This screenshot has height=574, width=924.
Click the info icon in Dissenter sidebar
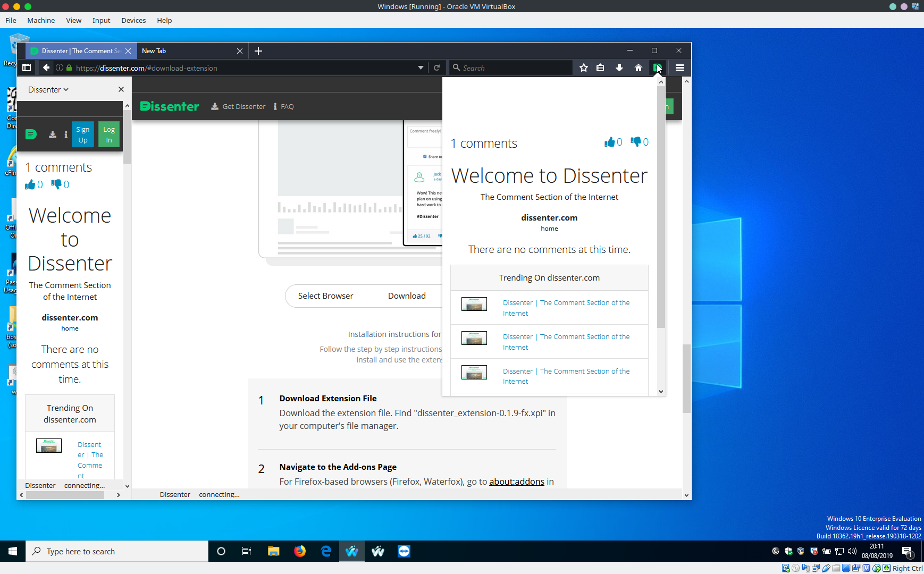pyautogui.click(x=66, y=134)
